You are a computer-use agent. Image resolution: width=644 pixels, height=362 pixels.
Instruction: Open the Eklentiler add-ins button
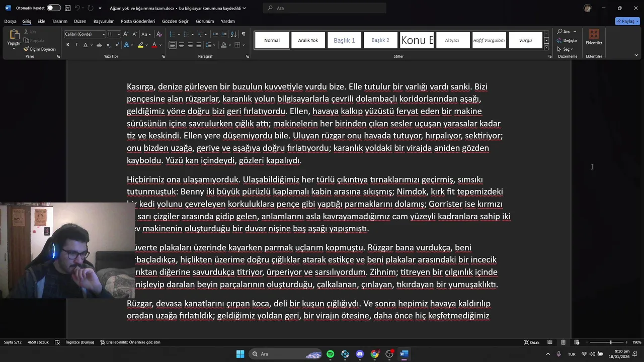[594, 37]
